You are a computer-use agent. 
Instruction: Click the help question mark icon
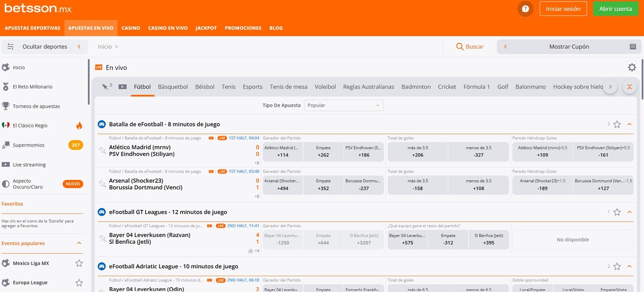525,9
